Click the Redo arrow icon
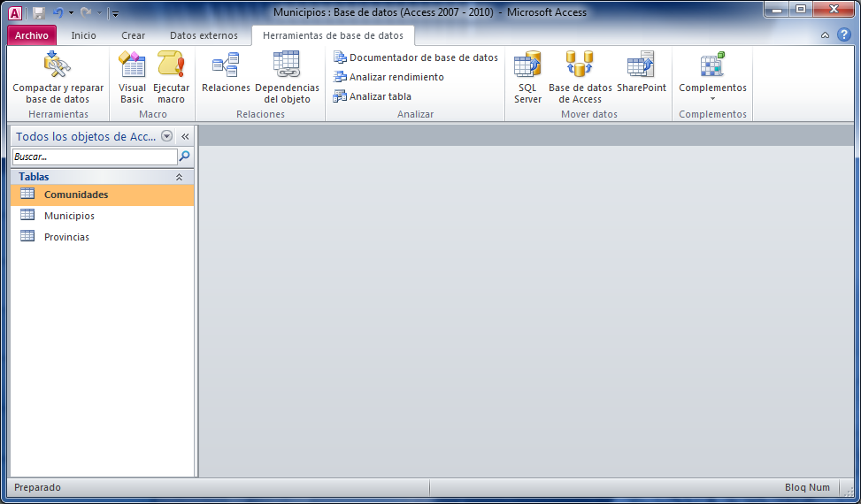The image size is (861, 504). pos(86,12)
